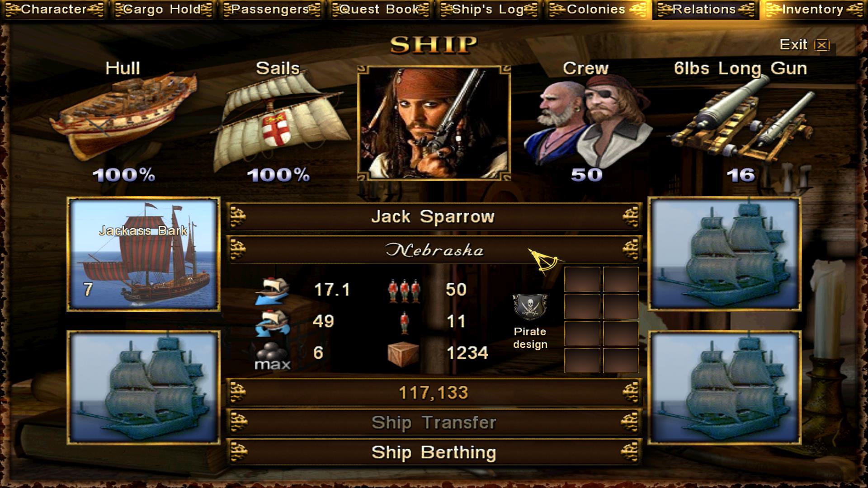Screen dimensions: 868x488
Task: Click the cargo crate capacity icon
Action: 403,353
